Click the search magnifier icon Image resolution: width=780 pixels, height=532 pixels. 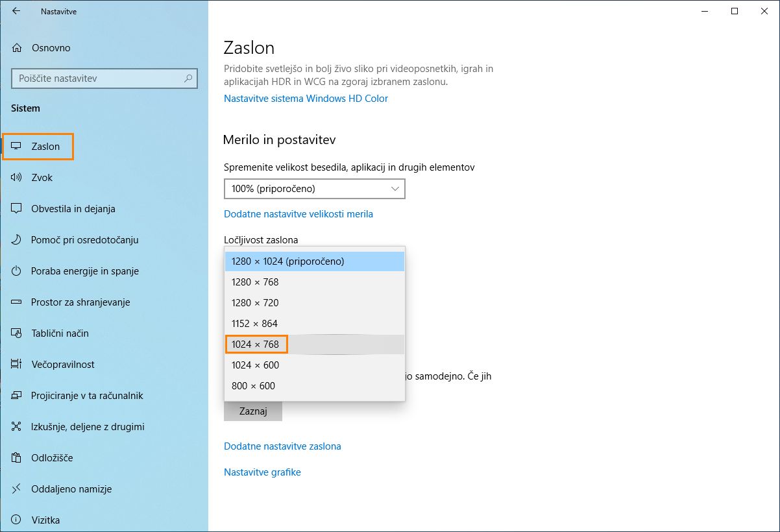point(188,79)
